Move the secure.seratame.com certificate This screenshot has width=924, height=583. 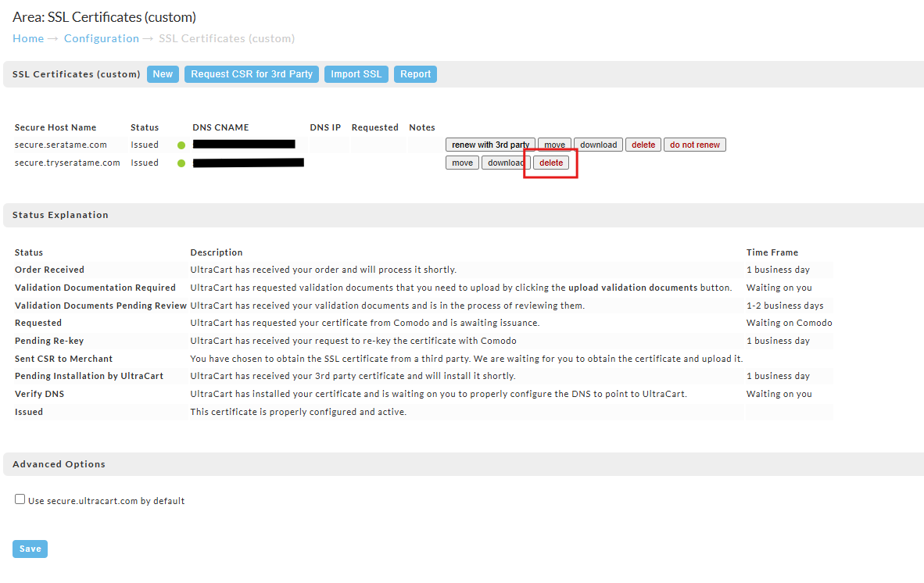554,145
